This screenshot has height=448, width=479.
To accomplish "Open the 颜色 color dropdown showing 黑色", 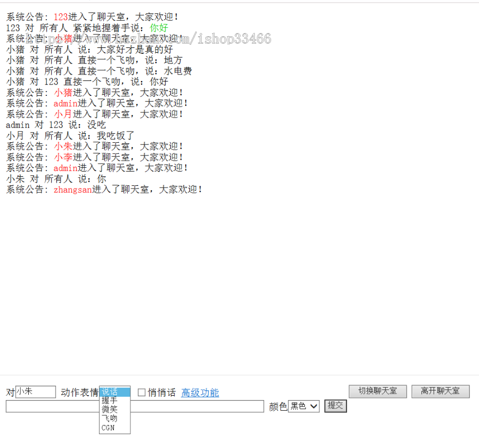I will click(304, 406).
